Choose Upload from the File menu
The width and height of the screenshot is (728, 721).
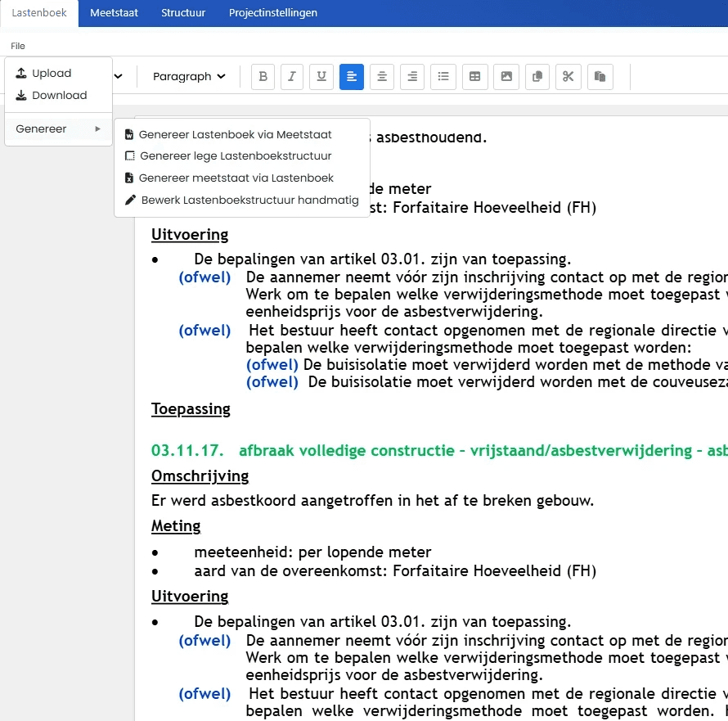coord(59,73)
